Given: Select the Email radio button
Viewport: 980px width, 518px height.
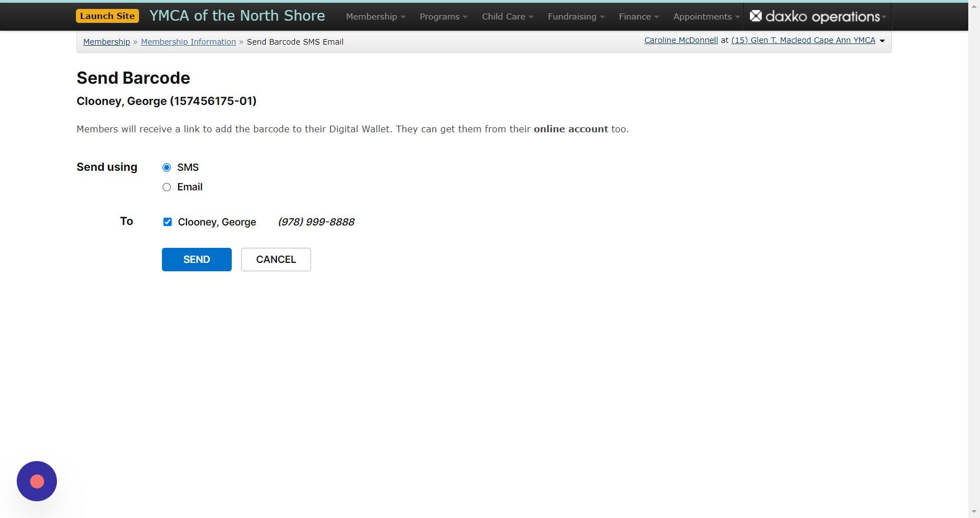Looking at the screenshot, I should [x=166, y=187].
